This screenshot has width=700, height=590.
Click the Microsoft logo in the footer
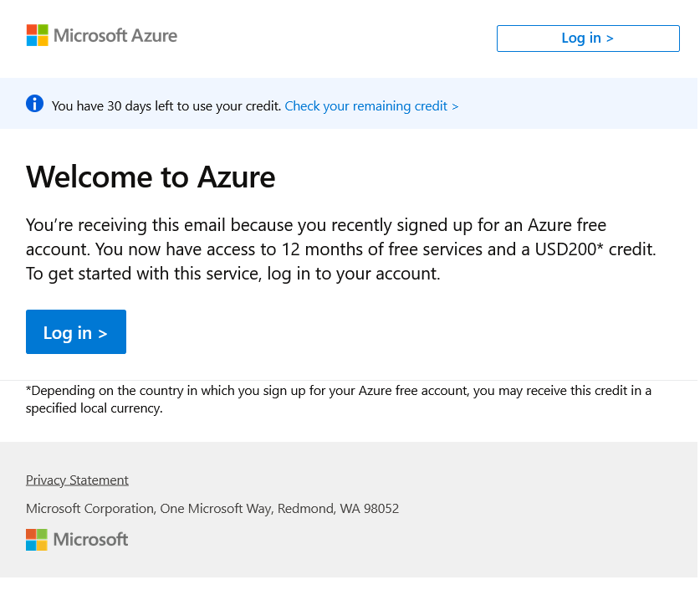pos(77,540)
